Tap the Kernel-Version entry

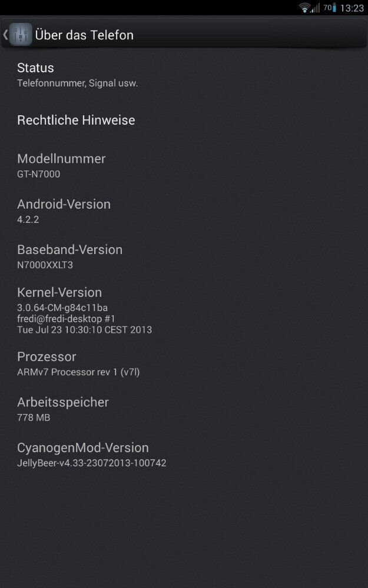(x=184, y=310)
